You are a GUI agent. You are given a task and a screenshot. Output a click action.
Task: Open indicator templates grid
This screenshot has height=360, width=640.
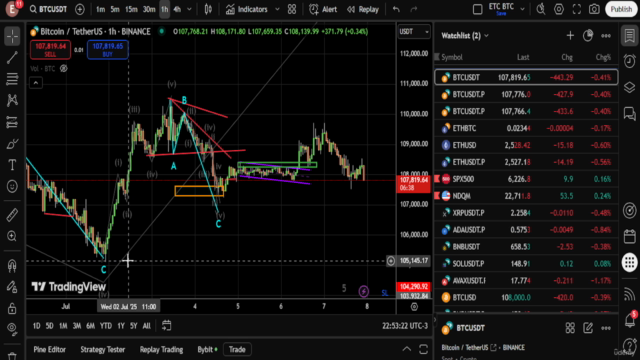292,9
